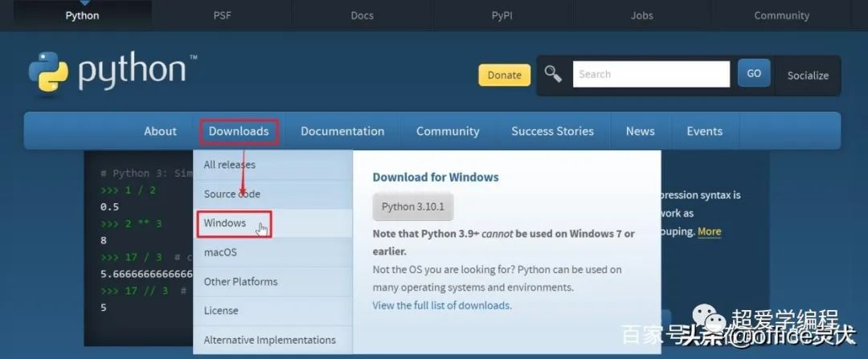
Task: Open the News menu
Action: 640,131
